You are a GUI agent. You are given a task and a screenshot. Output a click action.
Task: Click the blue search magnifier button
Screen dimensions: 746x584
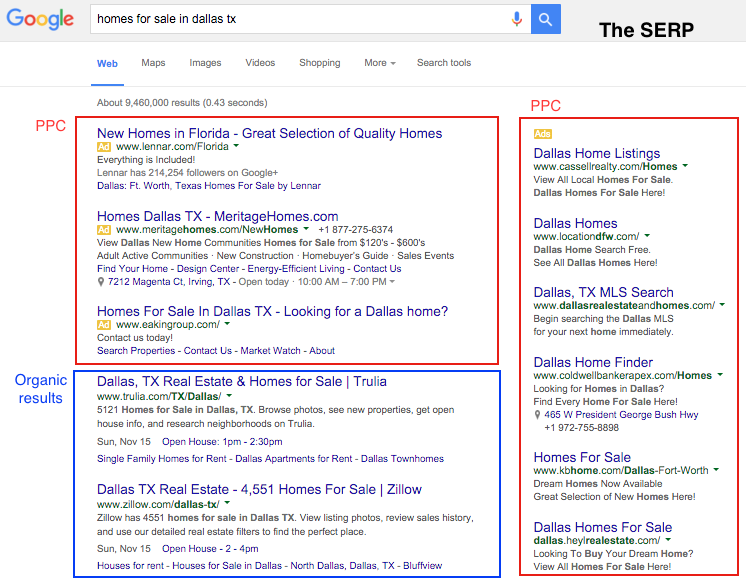point(546,19)
